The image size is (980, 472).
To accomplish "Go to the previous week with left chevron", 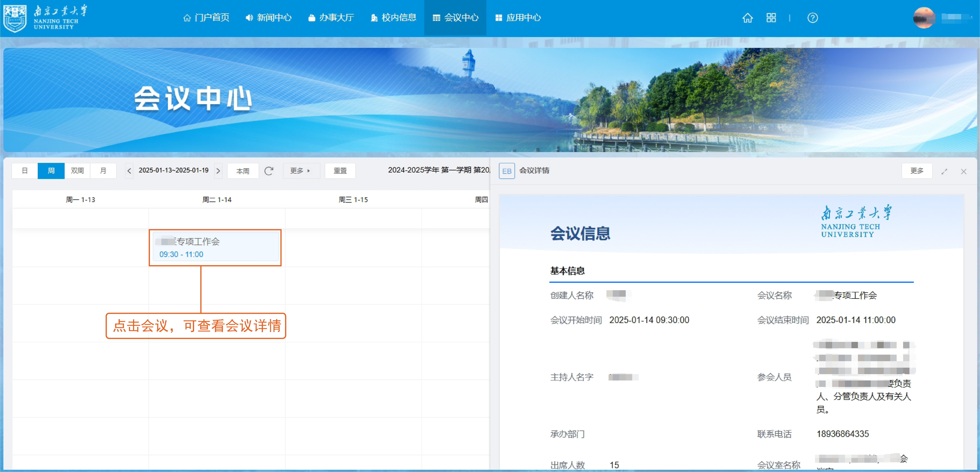I will point(129,171).
